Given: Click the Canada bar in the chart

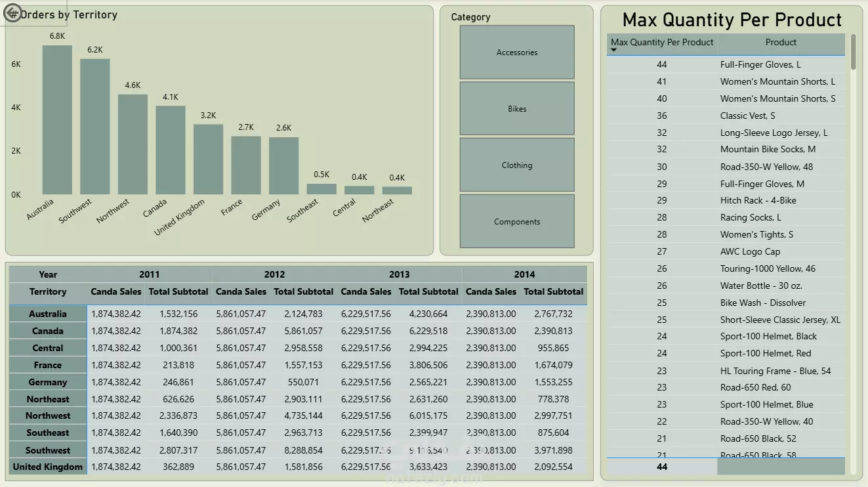Looking at the screenshot, I should 171,150.
